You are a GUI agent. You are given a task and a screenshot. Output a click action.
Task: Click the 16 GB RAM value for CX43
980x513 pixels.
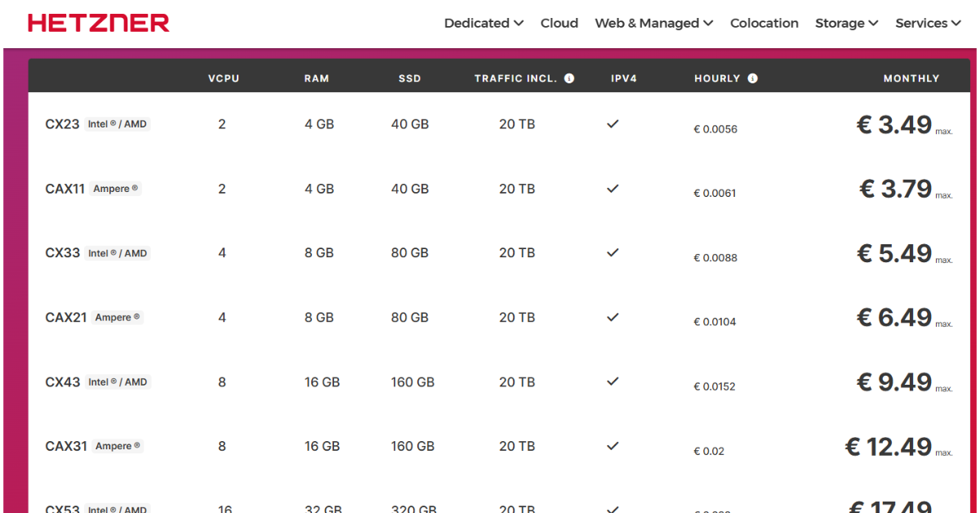(x=322, y=381)
